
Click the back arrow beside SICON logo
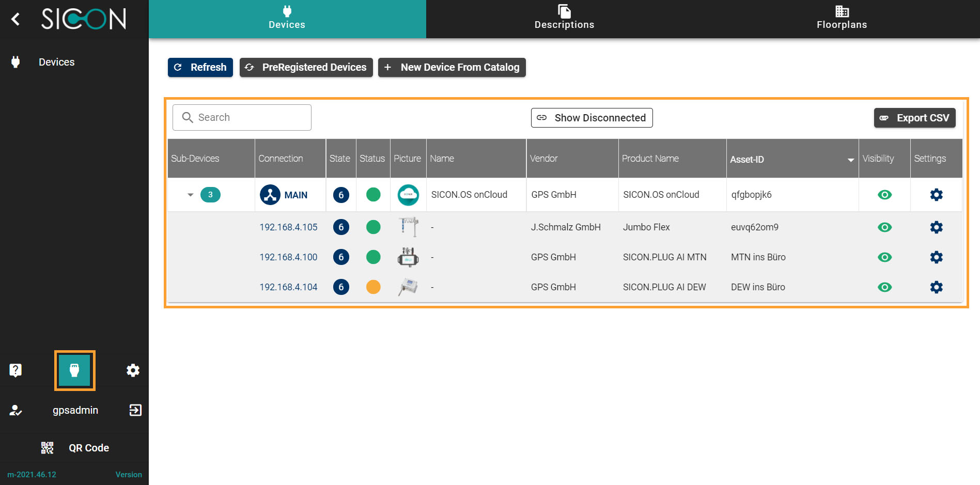point(15,20)
